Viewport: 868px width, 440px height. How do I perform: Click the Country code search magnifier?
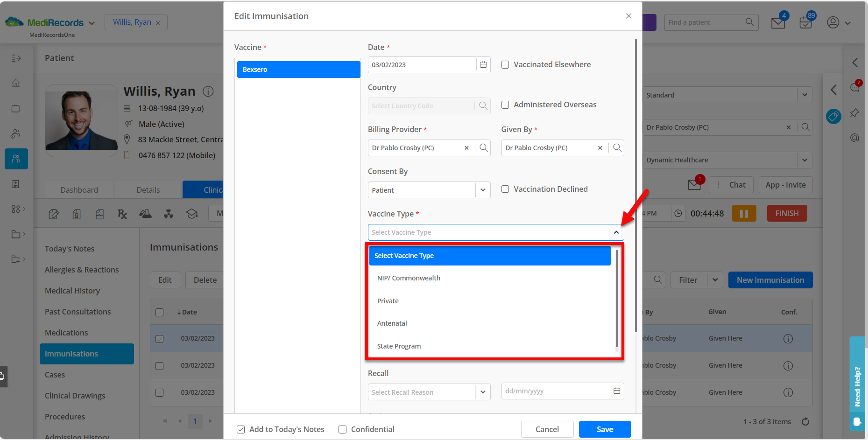point(483,106)
